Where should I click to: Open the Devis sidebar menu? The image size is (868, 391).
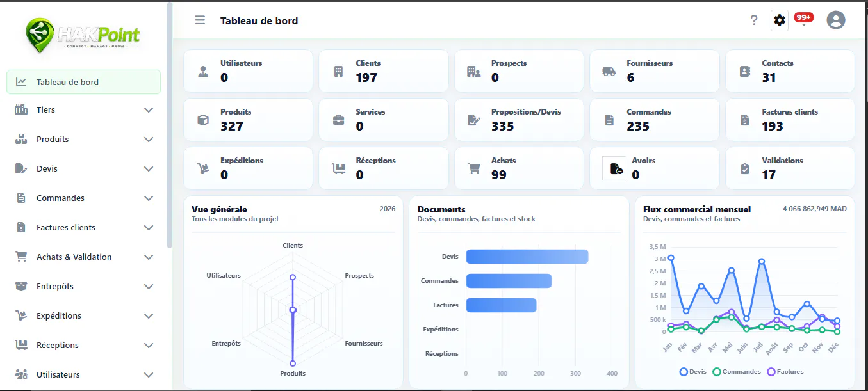click(x=83, y=168)
